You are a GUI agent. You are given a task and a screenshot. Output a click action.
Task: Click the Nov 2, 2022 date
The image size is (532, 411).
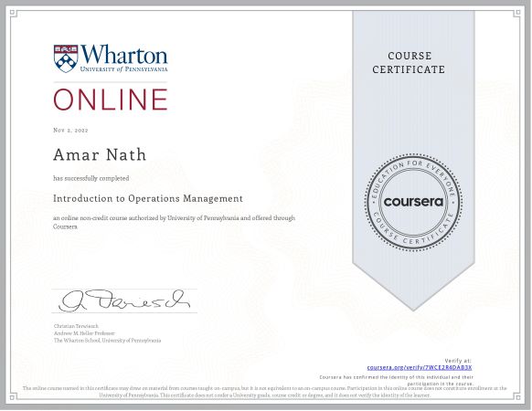(x=70, y=131)
